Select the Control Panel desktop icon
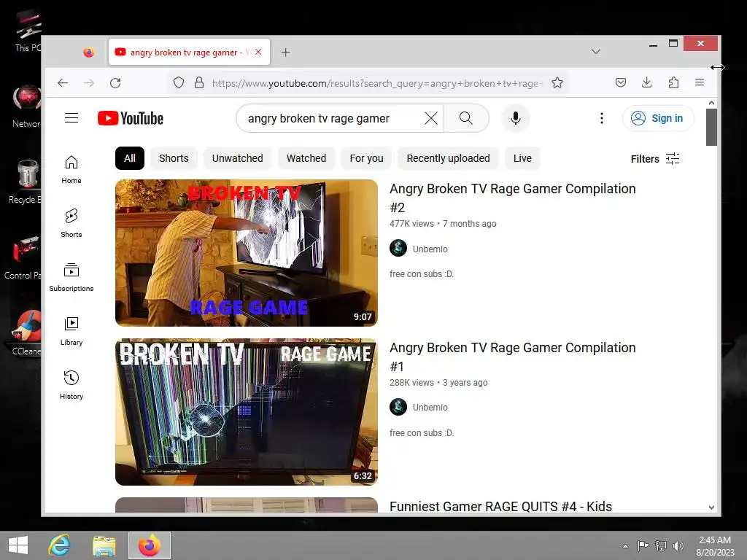Viewport: 747px width, 560px height. (23, 257)
